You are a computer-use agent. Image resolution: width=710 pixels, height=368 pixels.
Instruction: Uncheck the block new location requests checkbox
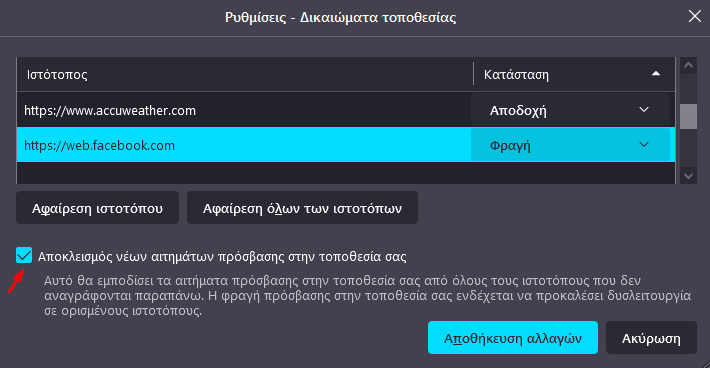tap(24, 255)
